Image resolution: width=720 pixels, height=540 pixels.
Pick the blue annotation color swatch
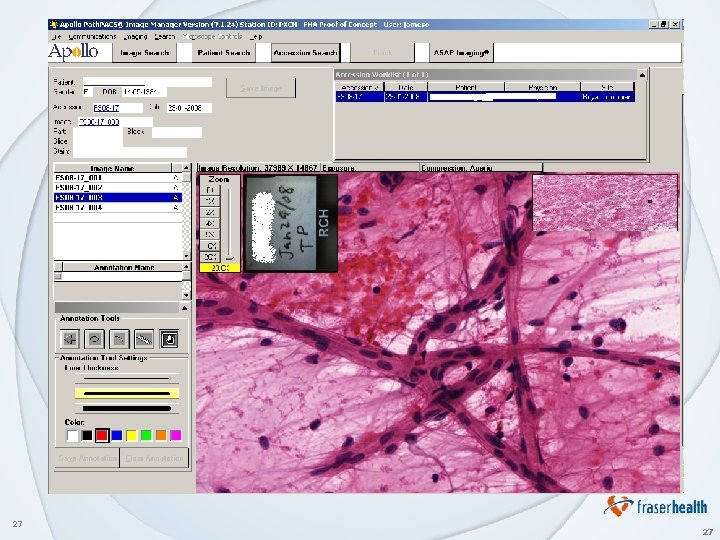point(117,435)
